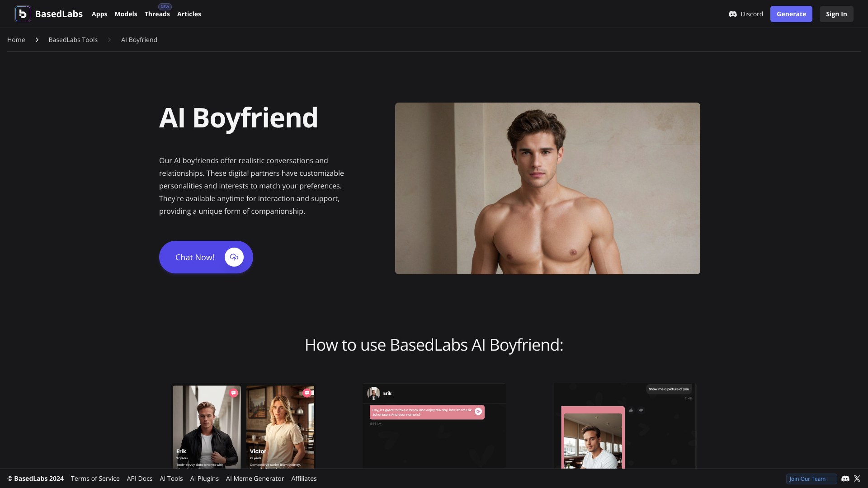
Task: Click the Chat Now button
Action: point(206,257)
